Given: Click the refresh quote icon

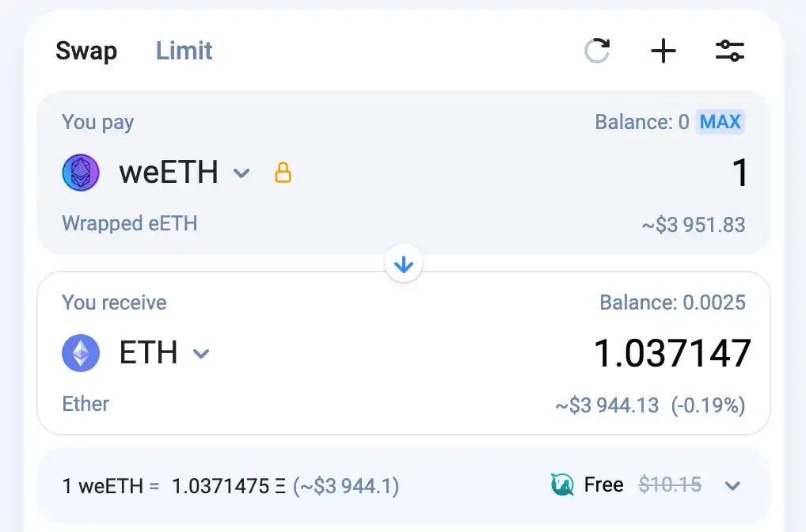Looking at the screenshot, I should click(597, 51).
